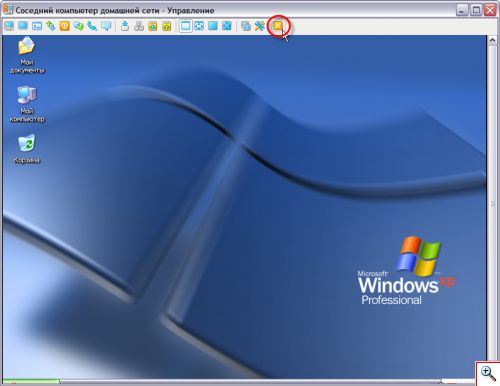Select the full control mode monitor-with-keyboard icon
The height and width of the screenshot is (386, 500).
coord(9,26)
